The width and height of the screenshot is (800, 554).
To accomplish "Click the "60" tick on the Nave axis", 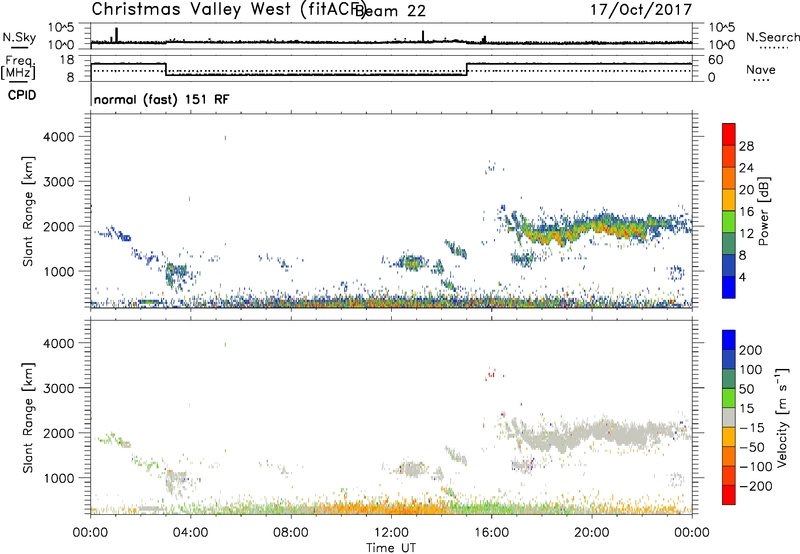I will tap(715, 60).
